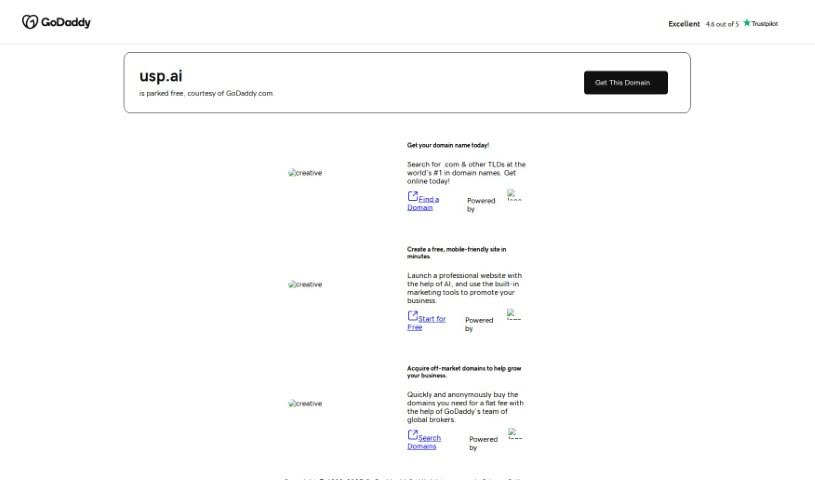
Task: Click the external-link icon next to Find a Domain
Action: [413, 196]
